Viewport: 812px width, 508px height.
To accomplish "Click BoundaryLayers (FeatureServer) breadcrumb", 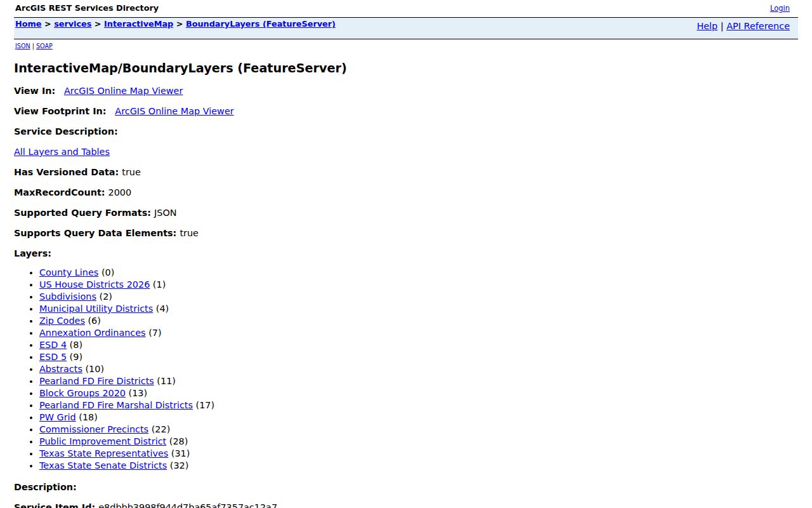I will pyautogui.click(x=260, y=24).
